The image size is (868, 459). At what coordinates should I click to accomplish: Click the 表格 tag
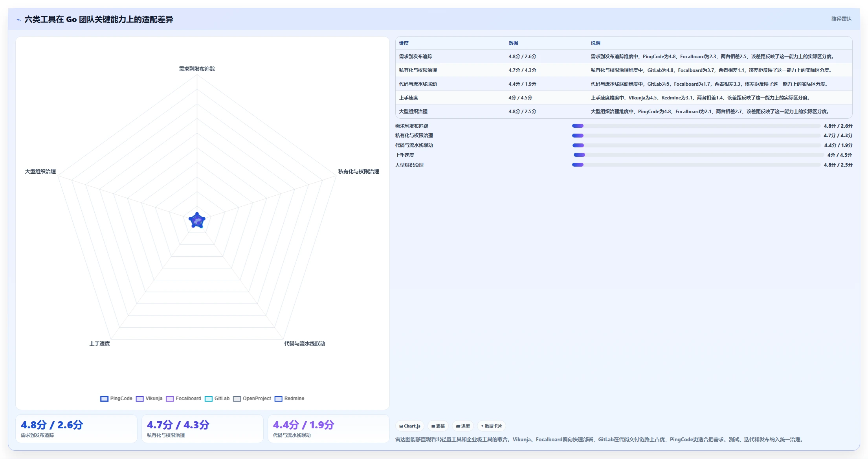[x=438, y=426]
